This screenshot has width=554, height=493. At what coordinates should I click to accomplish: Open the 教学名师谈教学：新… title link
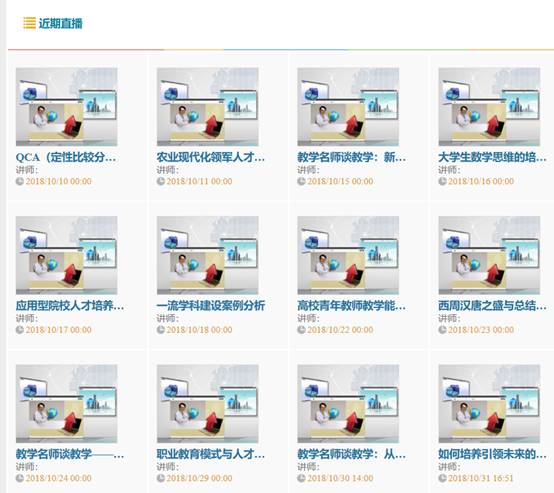(352, 157)
